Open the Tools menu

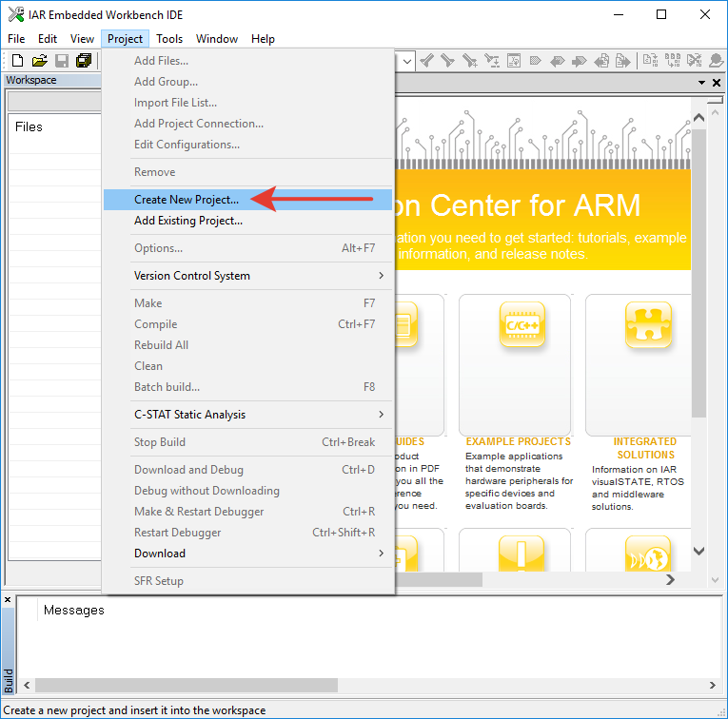coord(169,39)
